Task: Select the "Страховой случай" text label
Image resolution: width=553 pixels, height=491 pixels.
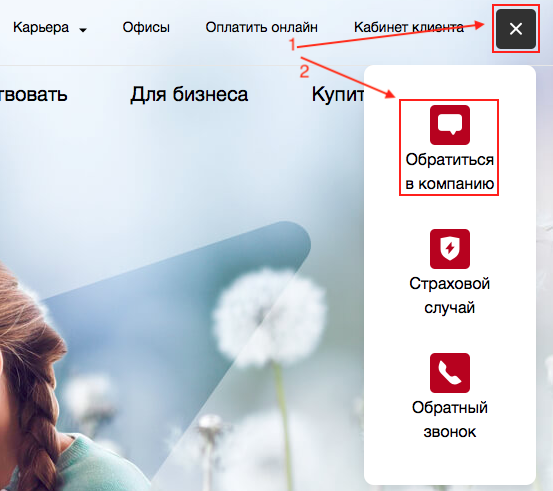Action: pyautogui.click(x=450, y=296)
